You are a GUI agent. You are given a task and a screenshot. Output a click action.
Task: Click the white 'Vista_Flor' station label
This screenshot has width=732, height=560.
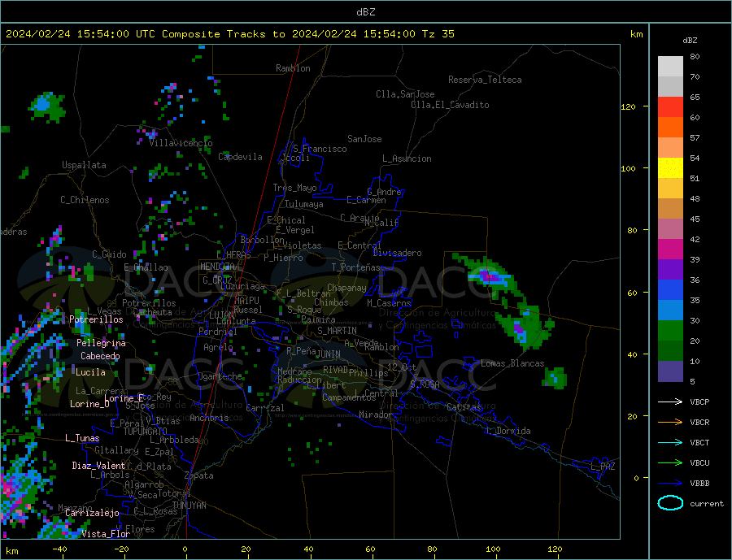tap(106, 534)
